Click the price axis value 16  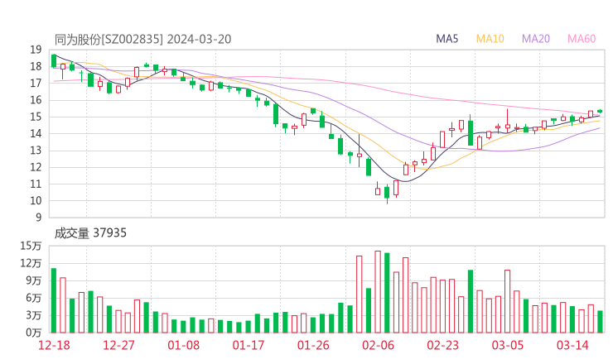(x=36, y=100)
